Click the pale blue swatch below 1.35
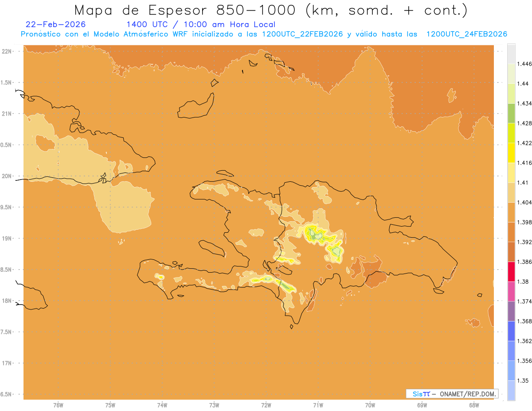This screenshot has width=532, height=411. point(511,390)
